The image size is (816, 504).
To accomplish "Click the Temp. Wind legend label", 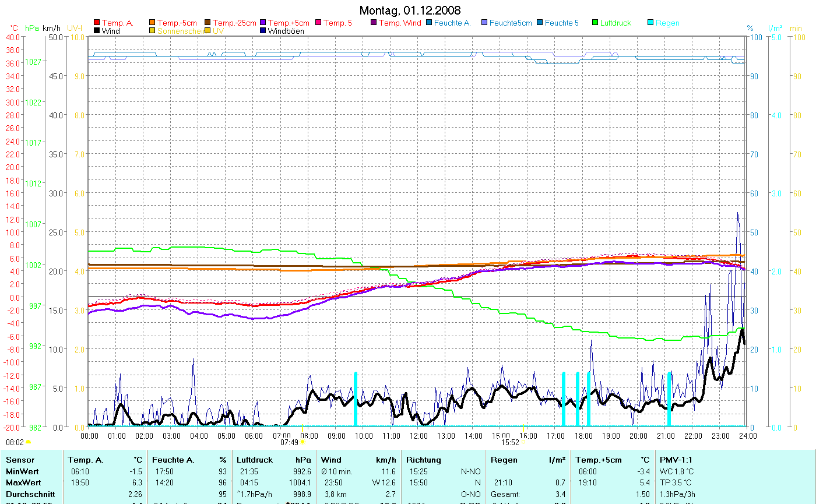I will coord(399,23).
